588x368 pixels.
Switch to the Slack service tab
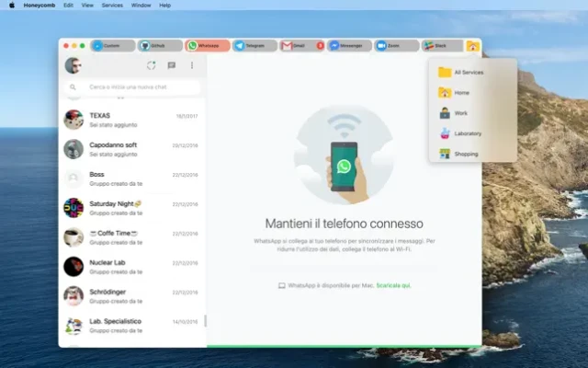[442, 45]
